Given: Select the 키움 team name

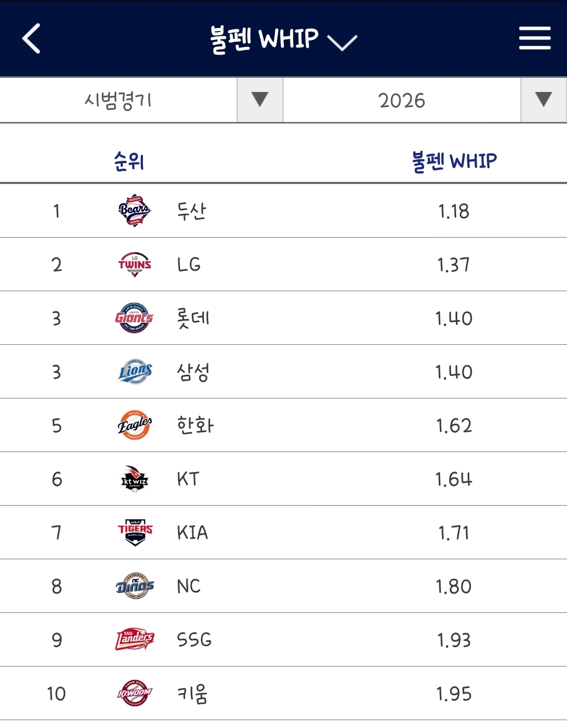Looking at the screenshot, I should [192, 694].
